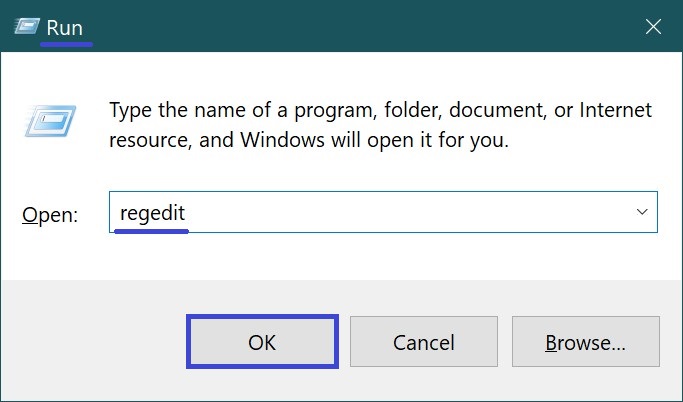Confirm regedit by clicking OK
Viewport: 683px width, 402px height.
click(x=262, y=341)
